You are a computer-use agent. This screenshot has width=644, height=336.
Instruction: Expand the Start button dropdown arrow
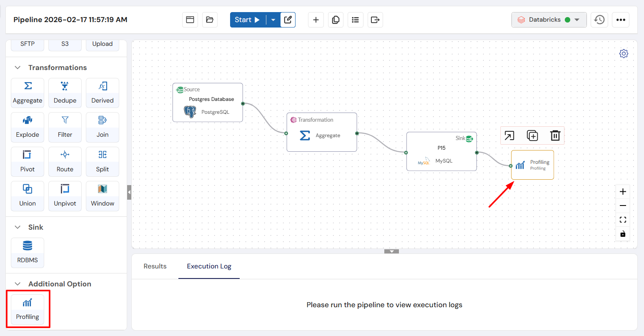point(273,20)
